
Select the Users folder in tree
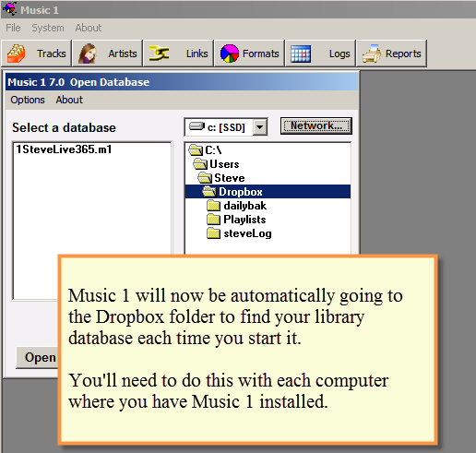pos(216,164)
